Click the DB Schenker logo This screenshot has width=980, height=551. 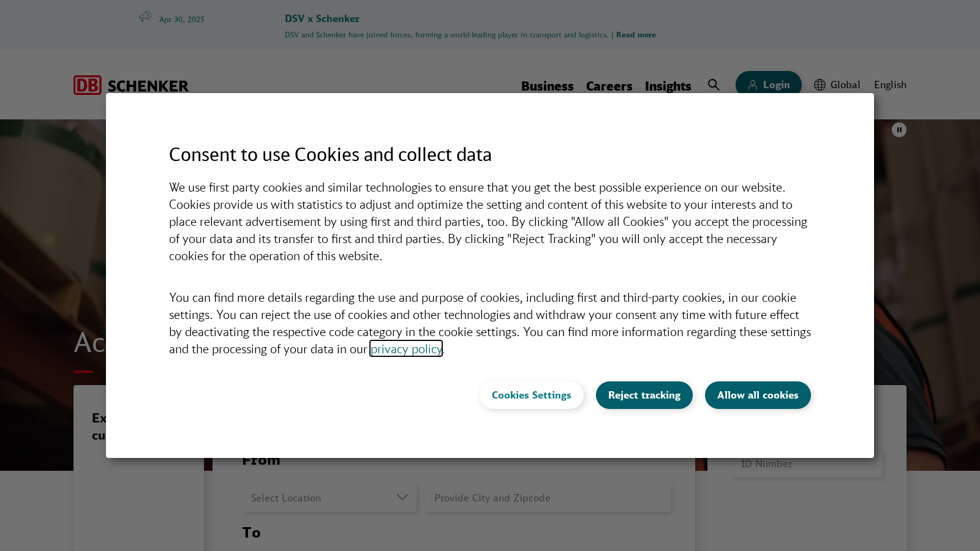[x=131, y=85]
